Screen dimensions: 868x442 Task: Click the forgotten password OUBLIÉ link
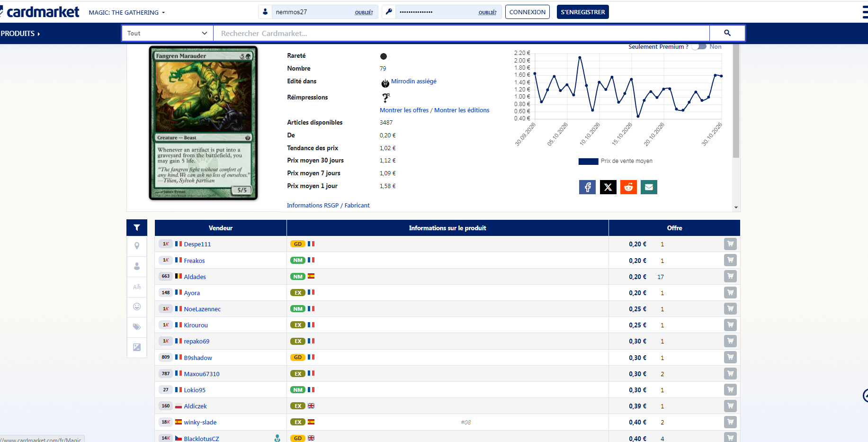(x=487, y=13)
